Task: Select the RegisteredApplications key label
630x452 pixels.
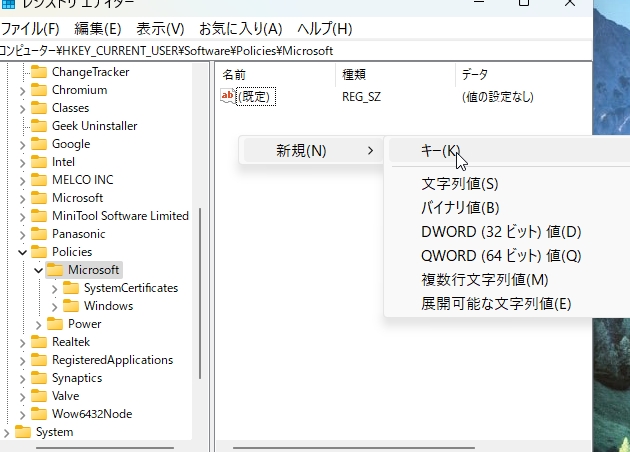Action: (112, 360)
